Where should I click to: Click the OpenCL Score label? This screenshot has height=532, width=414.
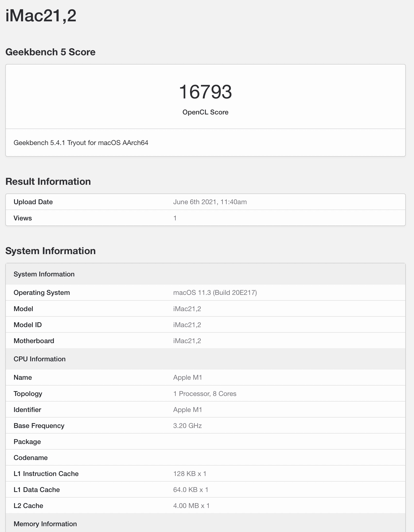(205, 112)
